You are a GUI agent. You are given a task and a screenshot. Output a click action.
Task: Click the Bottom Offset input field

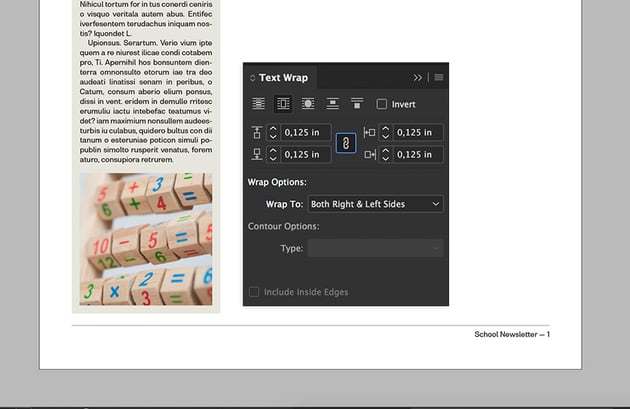(306, 155)
